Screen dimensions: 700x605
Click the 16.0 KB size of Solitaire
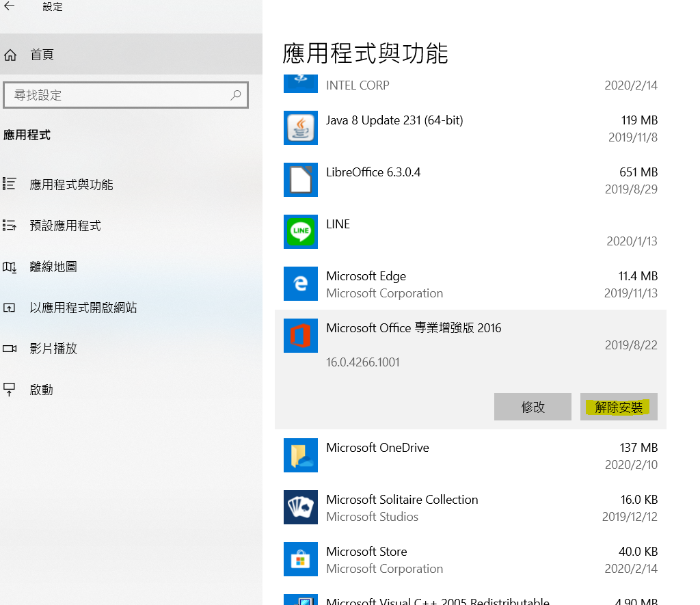point(639,500)
